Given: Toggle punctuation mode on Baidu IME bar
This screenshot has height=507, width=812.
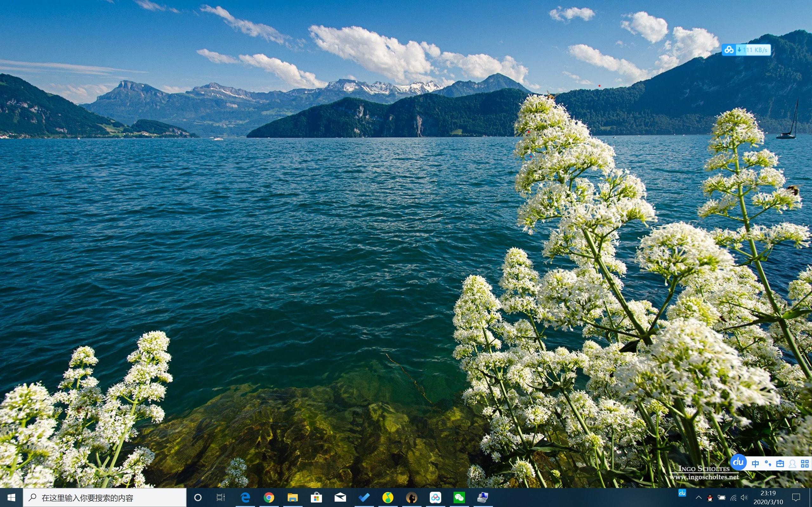Looking at the screenshot, I should (x=767, y=464).
